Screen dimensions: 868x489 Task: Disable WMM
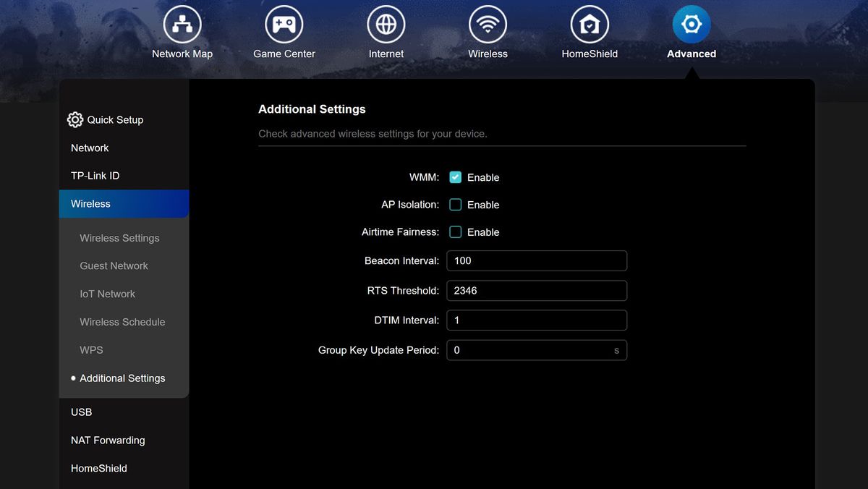456,177
